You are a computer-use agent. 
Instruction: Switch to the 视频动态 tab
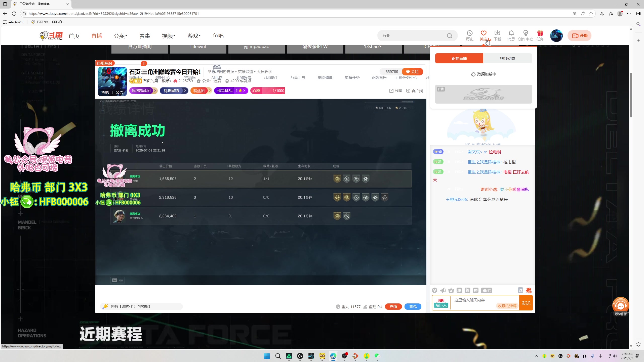click(507, 58)
